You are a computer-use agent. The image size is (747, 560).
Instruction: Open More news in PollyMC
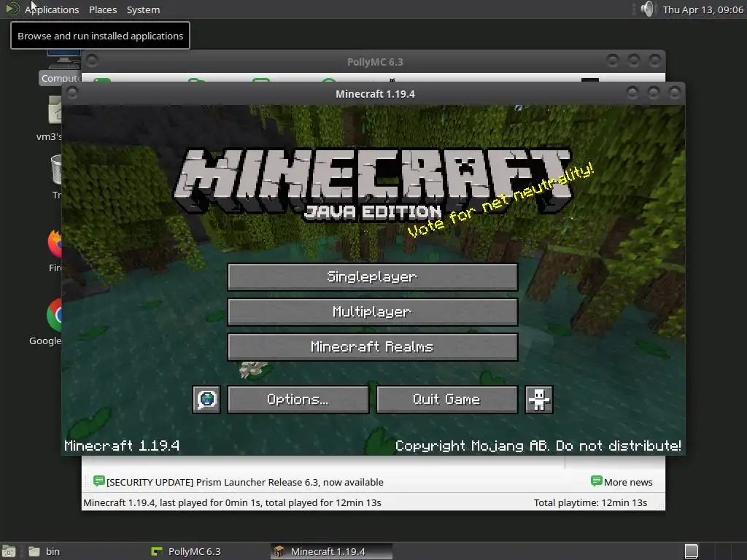[x=622, y=482]
